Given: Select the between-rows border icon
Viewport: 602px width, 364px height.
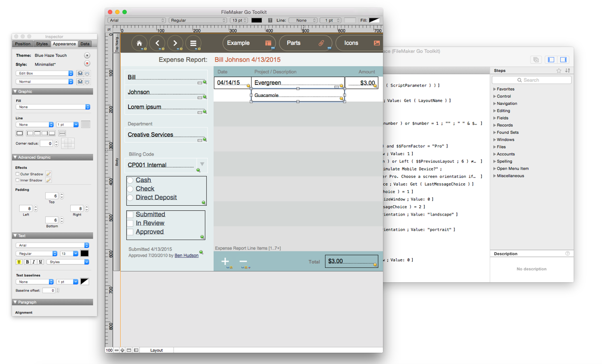Looking at the screenshot, I should coord(62,133).
